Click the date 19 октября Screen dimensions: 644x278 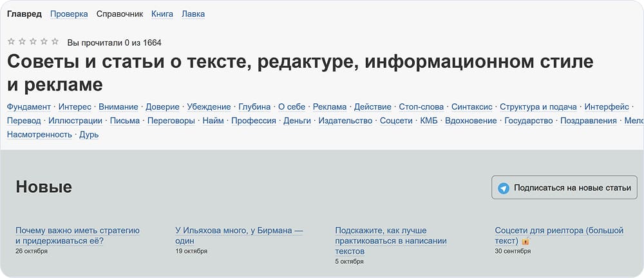point(191,251)
